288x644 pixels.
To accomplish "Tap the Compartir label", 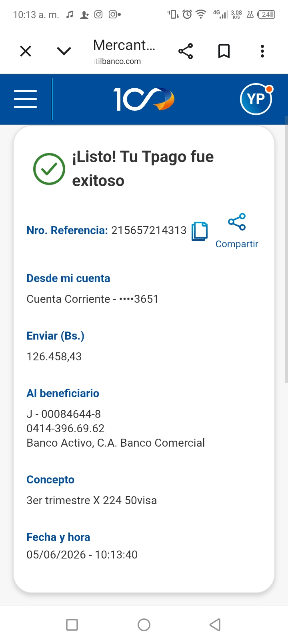I will coord(237,244).
